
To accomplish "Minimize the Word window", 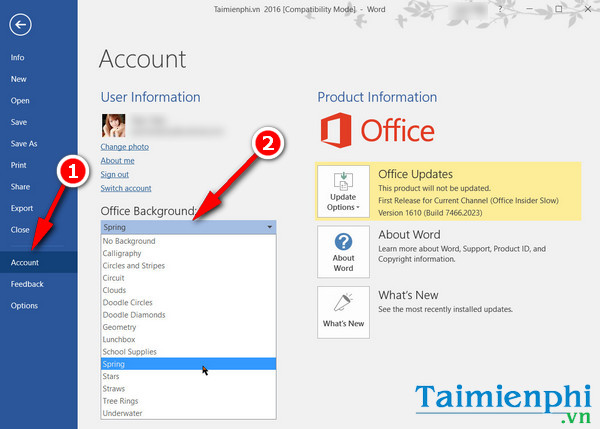I will click(529, 9).
